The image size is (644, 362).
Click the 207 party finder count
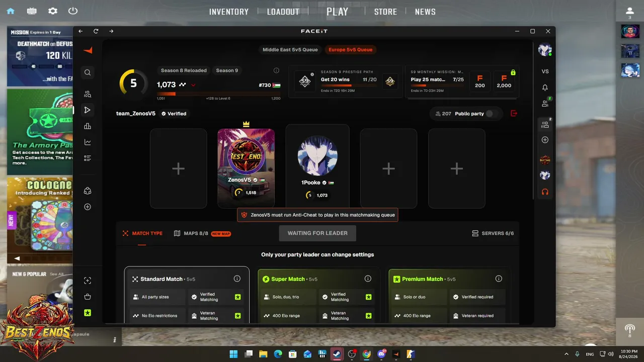443,114
